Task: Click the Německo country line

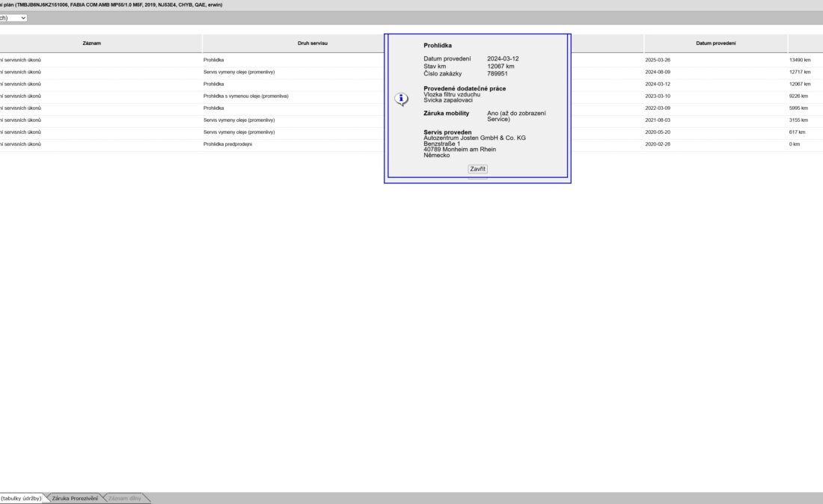Action: [x=437, y=156]
